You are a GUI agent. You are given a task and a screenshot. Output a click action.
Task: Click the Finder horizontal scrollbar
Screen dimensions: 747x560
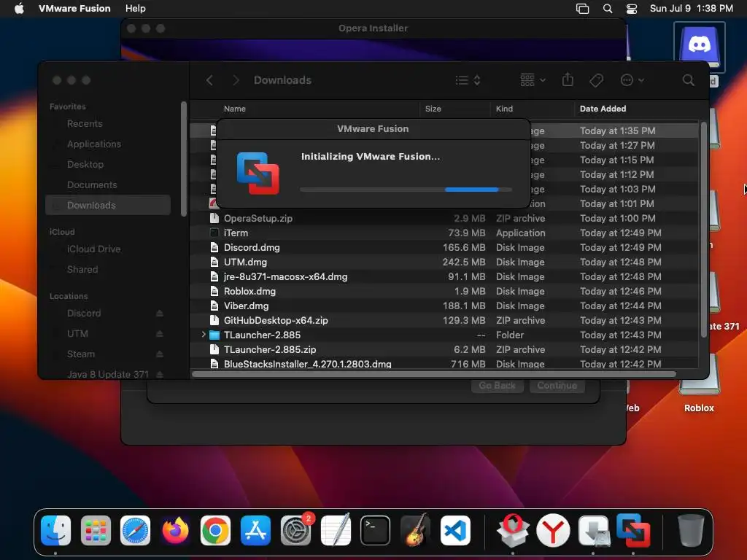tap(433, 374)
